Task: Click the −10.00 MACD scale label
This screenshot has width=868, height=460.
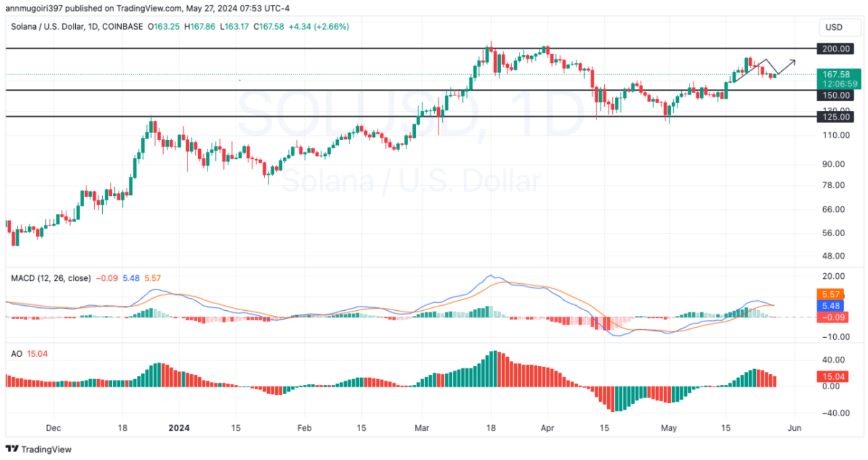Action: [836, 337]
